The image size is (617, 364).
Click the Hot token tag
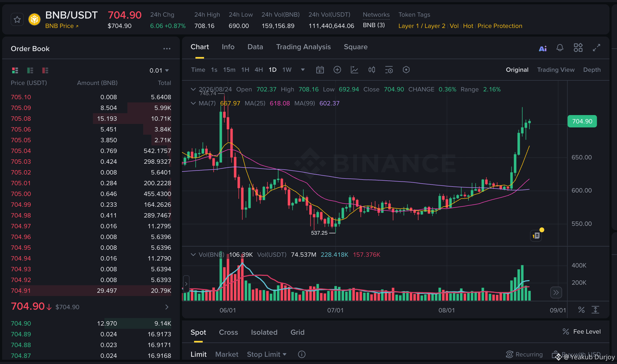[x=468, y=26]
